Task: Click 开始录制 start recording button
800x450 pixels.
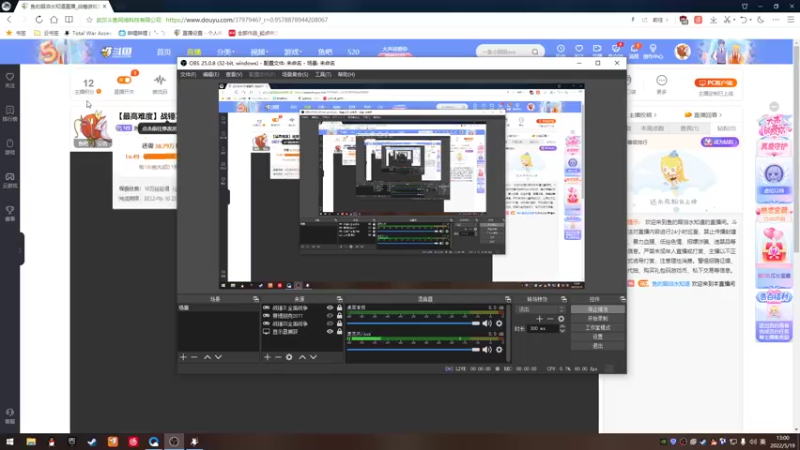Action: [x=597, y=318]
